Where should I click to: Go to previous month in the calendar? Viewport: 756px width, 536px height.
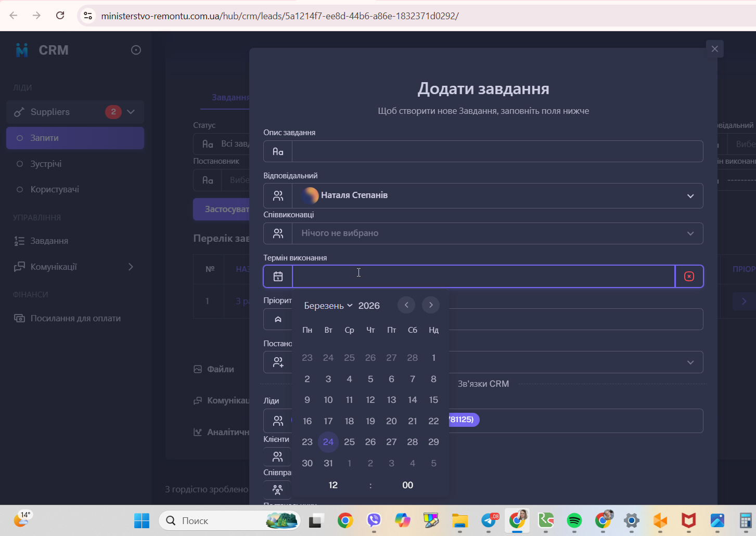[x=406, y=305]
